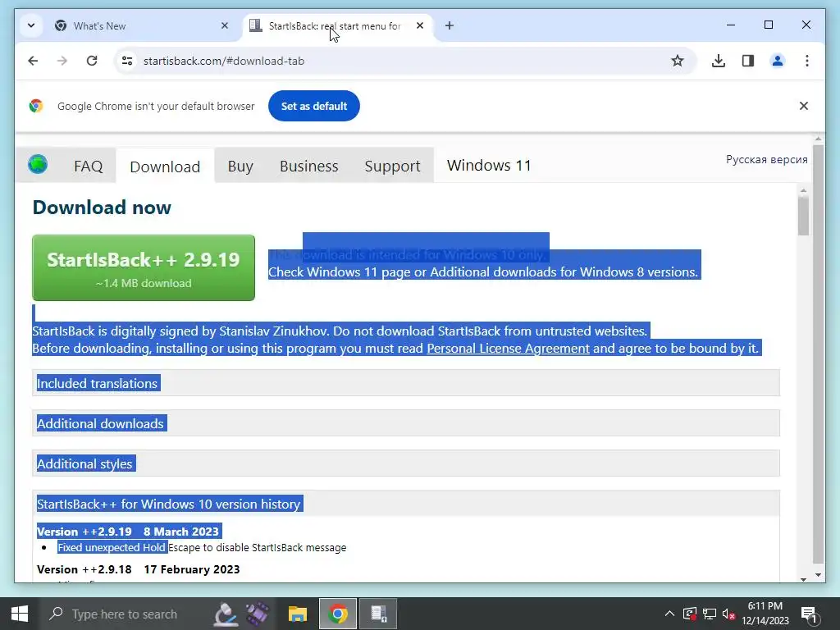840x630 pixels.
Task: Open the Windows Start button
Action: click(20, 614)
